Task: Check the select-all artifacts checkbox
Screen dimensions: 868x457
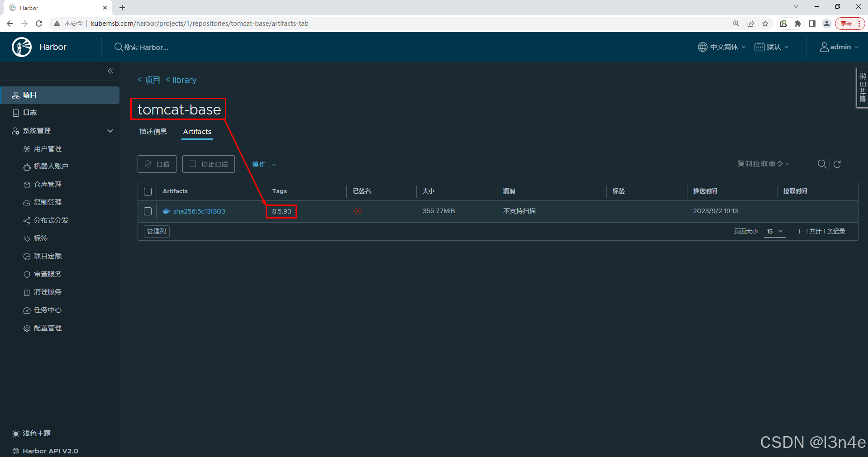Action: point(148,191)
